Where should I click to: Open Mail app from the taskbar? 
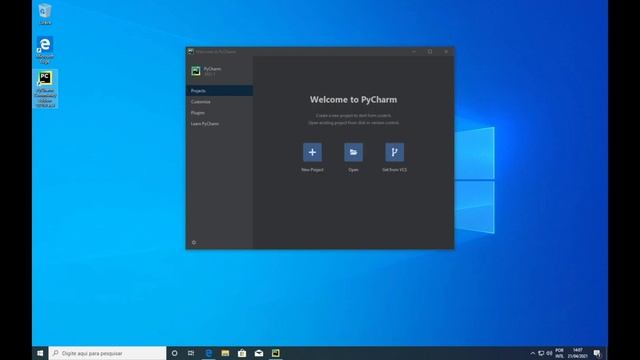[259, 353]
